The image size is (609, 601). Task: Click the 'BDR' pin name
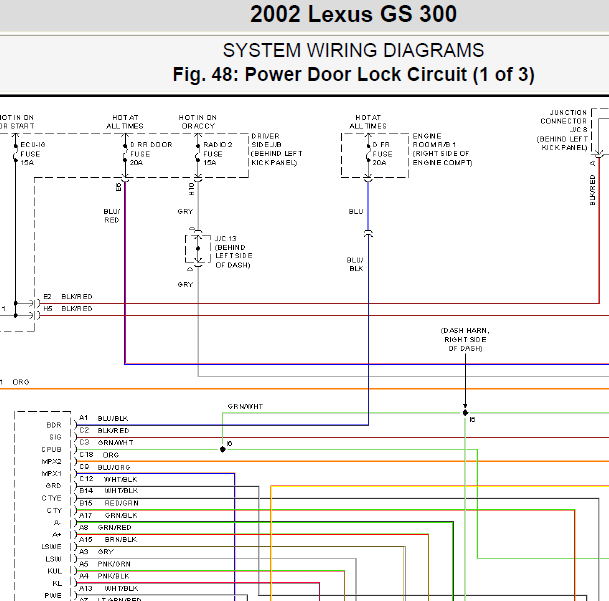click(54, 425)
